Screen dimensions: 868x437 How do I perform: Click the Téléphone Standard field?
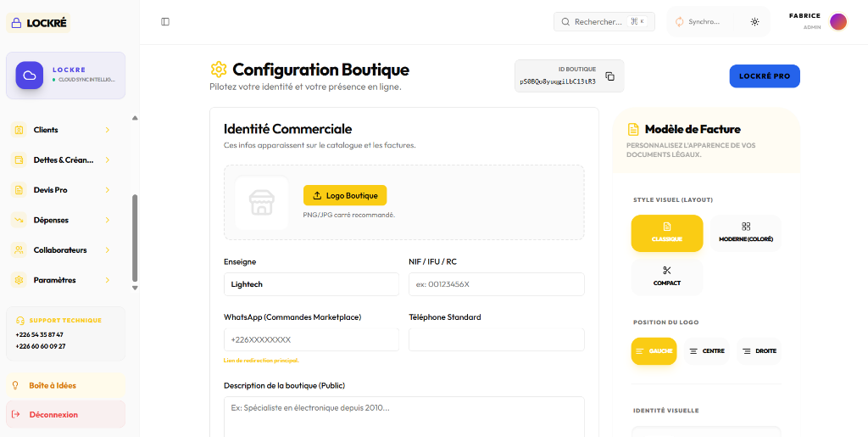pos(497,339)
